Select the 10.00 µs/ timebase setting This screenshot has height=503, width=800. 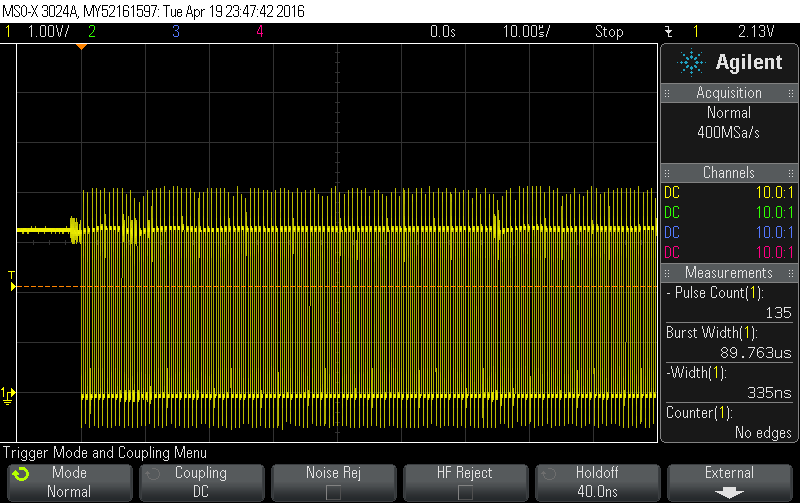(x=528, y=32)
